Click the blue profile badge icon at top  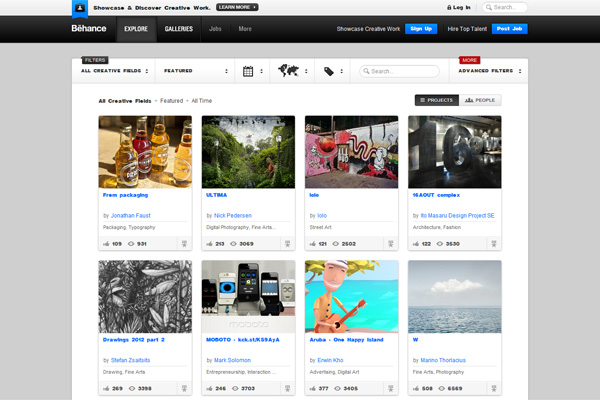pos(80,8)
